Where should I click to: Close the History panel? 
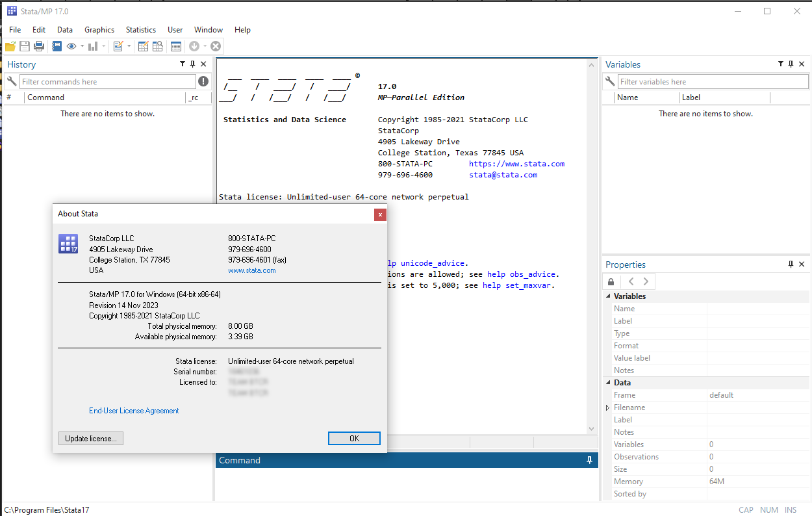click(x=203, y=64)
